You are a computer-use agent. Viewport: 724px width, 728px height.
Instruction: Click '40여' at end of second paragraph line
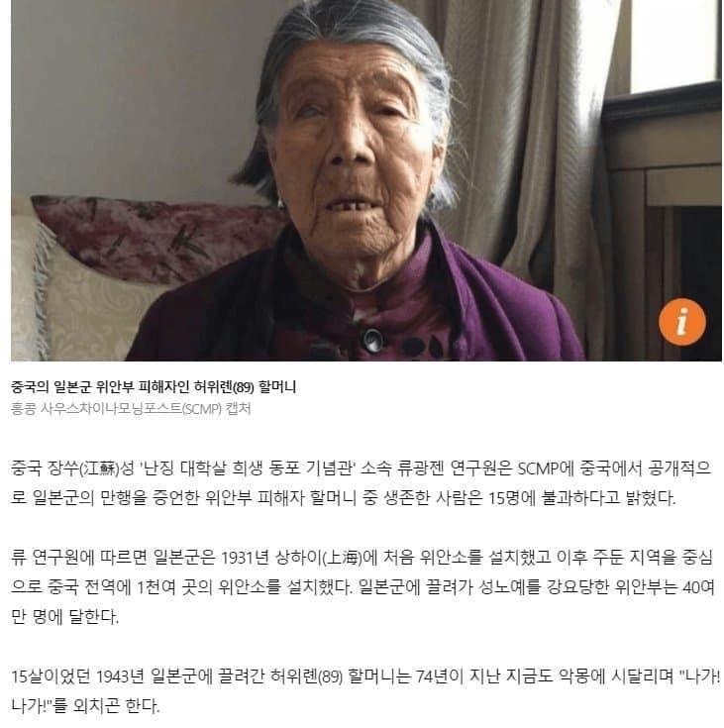(x=698, y=587)
